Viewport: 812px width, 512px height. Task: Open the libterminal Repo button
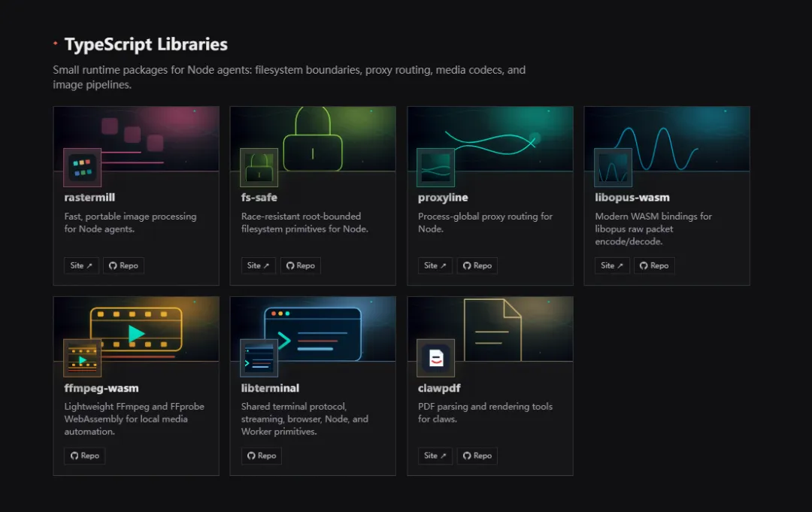262,456
